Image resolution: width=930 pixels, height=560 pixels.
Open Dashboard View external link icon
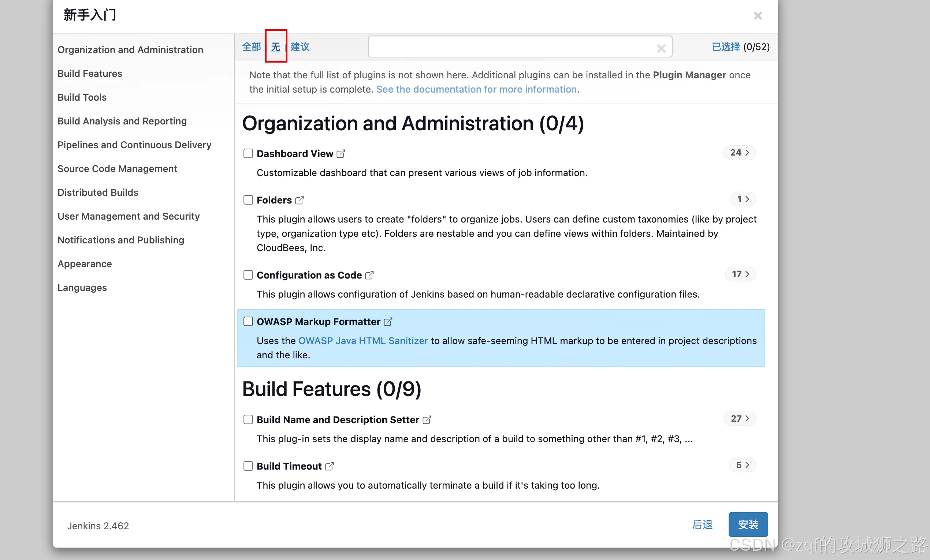coord(341,154)
